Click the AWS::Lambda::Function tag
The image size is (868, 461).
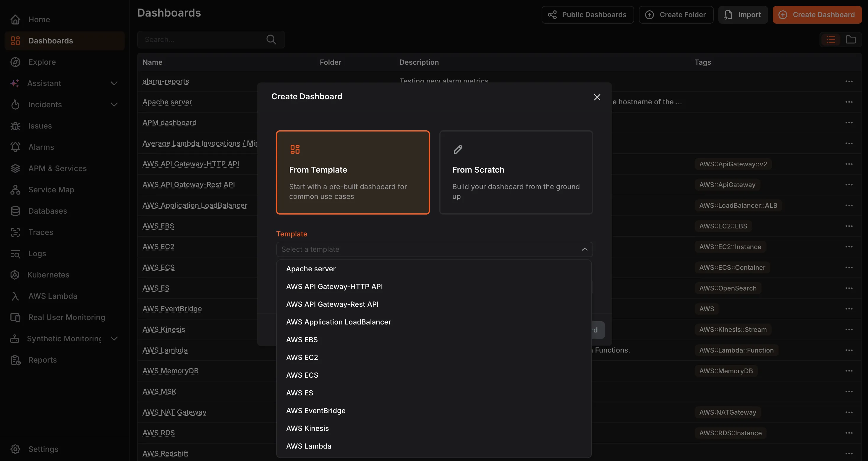click(736, 350)
